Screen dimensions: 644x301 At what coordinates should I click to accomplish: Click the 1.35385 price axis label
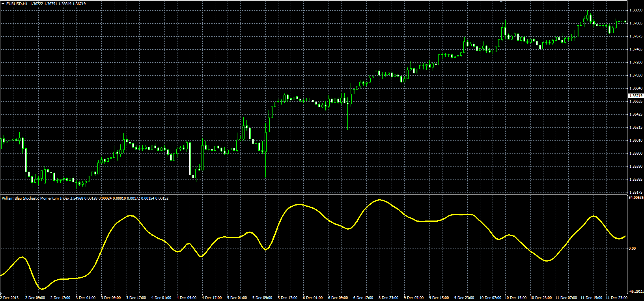pos(636,179)
